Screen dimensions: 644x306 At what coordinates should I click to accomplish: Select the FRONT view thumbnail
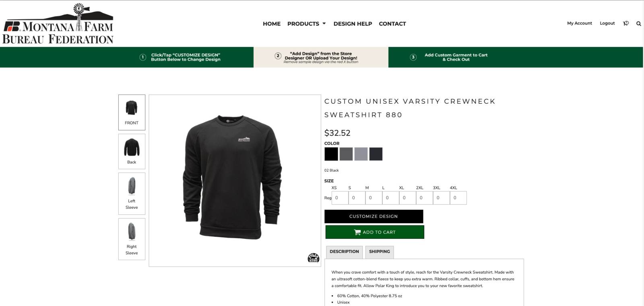click(x=132, y=113)
